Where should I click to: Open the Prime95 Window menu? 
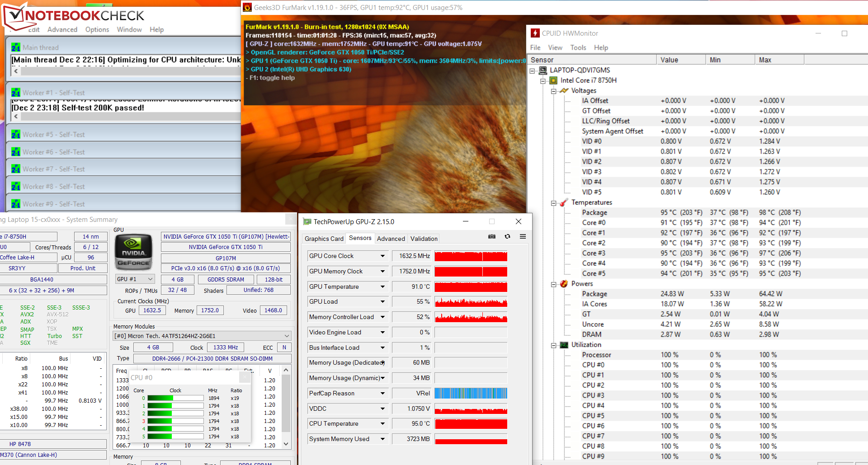(x=129, y=29)
